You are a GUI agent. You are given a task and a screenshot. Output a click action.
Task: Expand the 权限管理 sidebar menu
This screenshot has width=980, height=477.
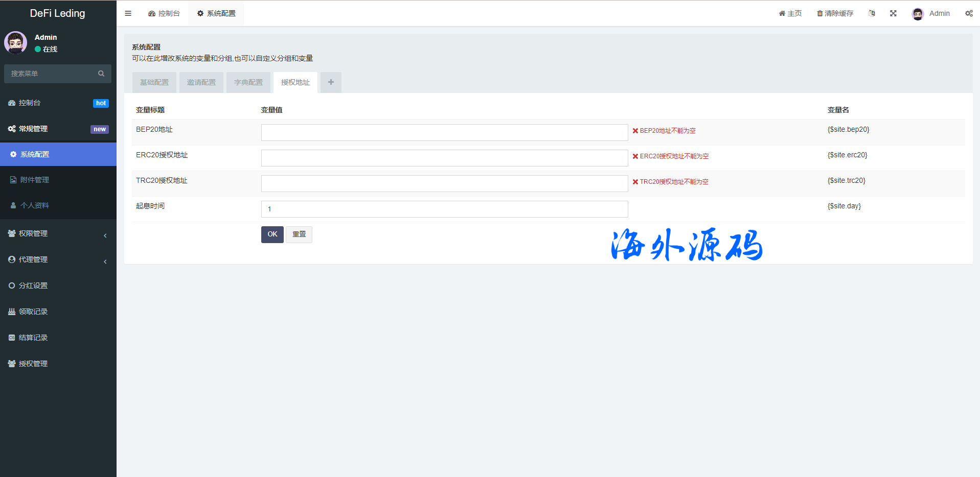(58, 233)
